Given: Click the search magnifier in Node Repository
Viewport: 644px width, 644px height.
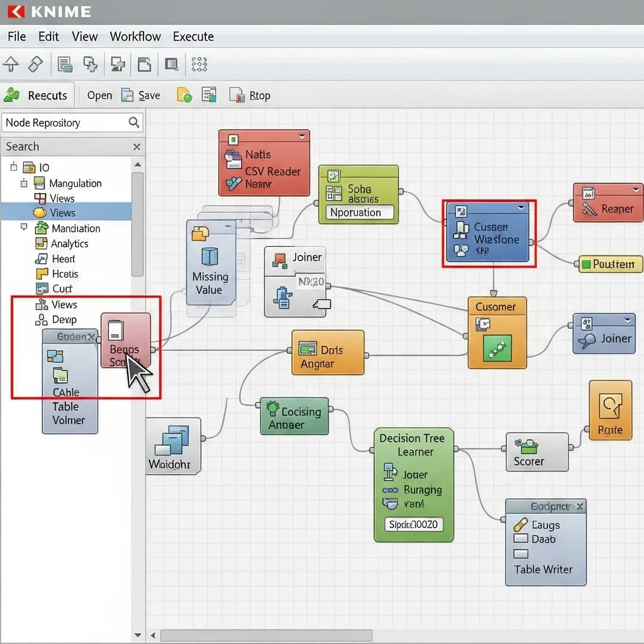Looking at the screenshot, I should click(x=134, y=123).
